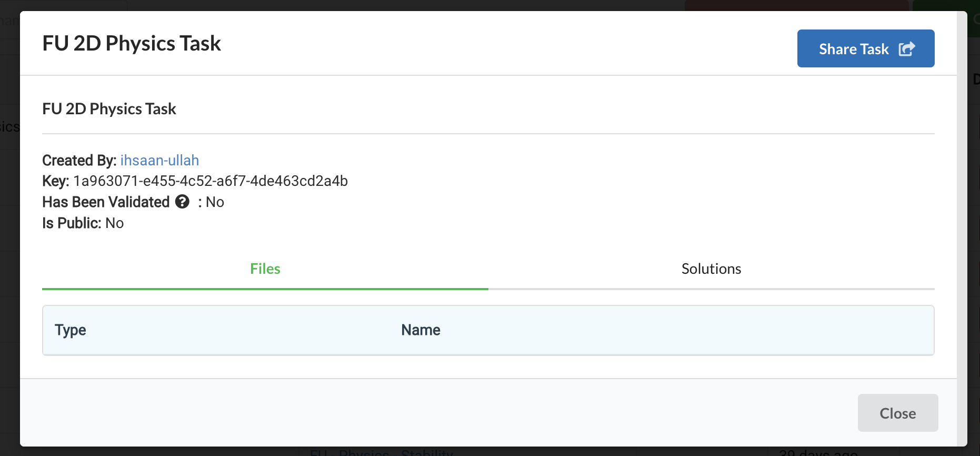
Task: Click the Name column header
Action: pos(421,330)
